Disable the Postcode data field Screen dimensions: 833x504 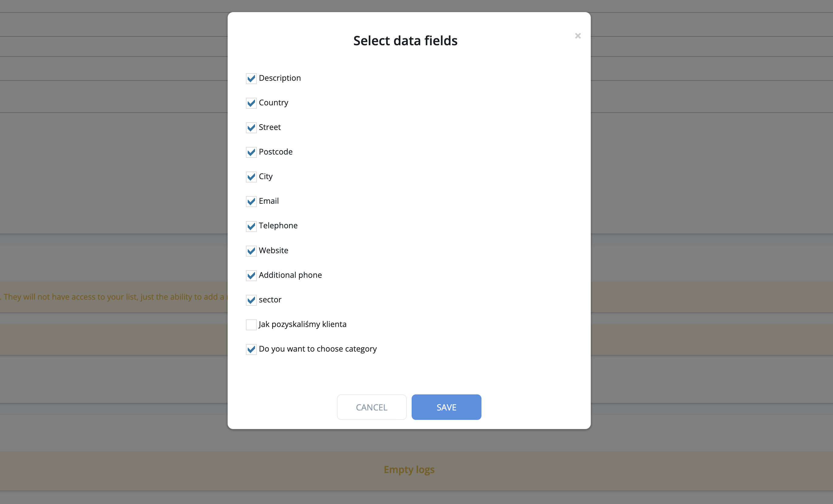point(251,152)
